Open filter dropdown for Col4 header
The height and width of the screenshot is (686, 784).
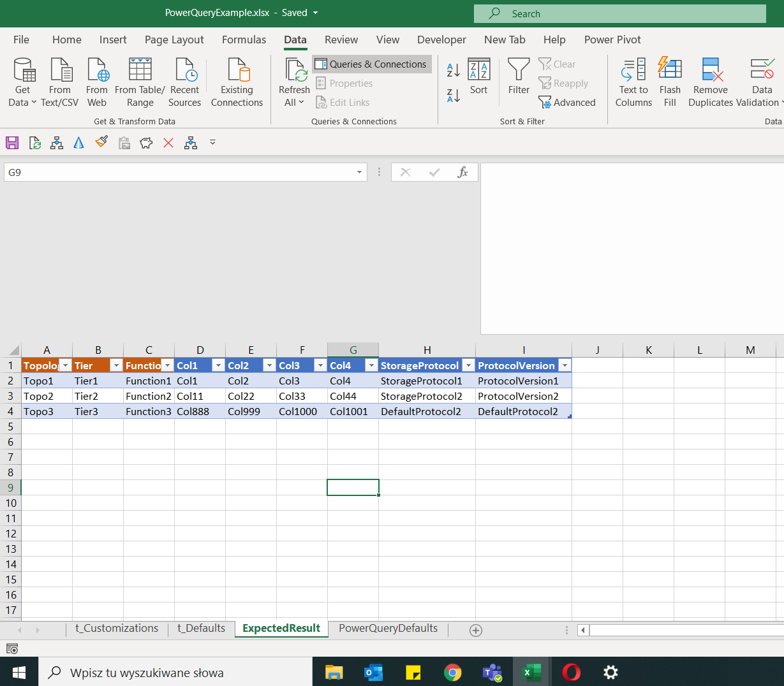coord(371,365)
